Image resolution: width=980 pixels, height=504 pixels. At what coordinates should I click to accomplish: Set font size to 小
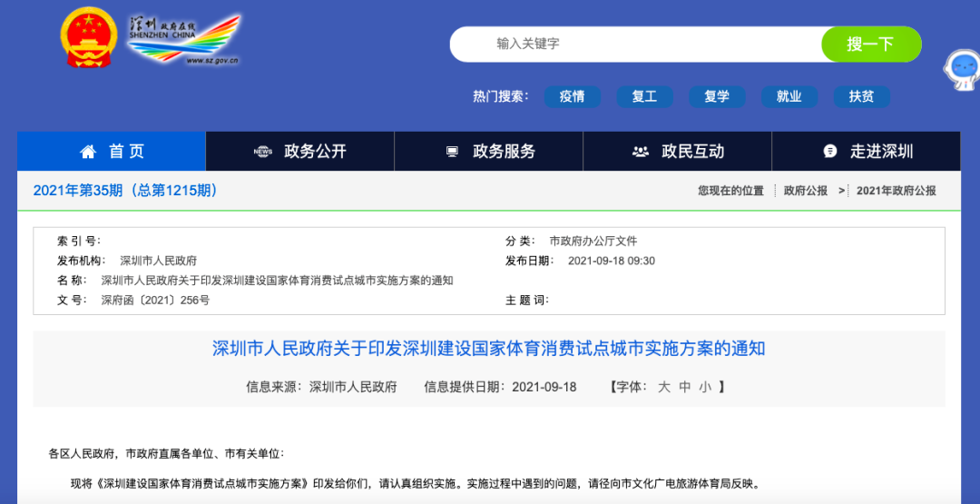pyautogui.click(x=705, y=387)
